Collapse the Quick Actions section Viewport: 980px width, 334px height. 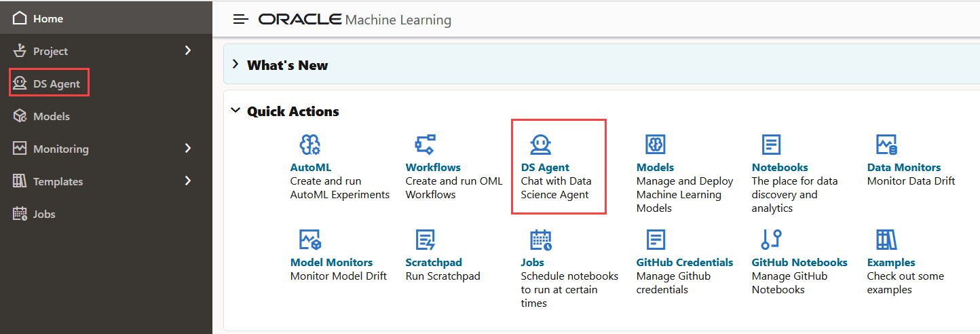[x=235, y=111]
